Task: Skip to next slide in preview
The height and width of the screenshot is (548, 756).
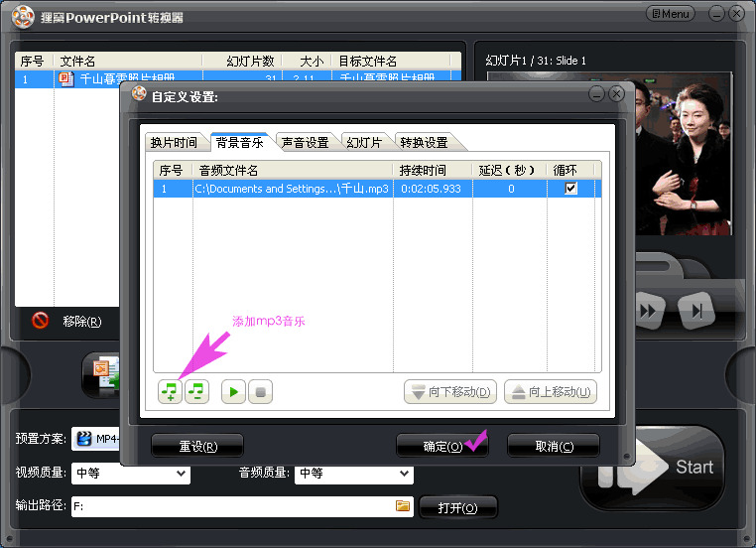Action: pos(696,311)
